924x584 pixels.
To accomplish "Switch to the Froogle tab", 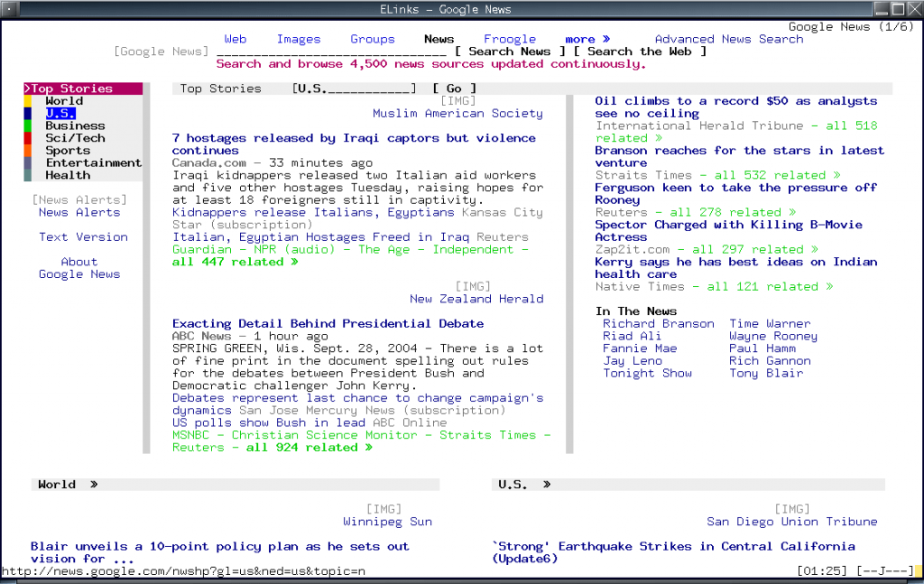I will pyautogui.click(x=510, y=39).
